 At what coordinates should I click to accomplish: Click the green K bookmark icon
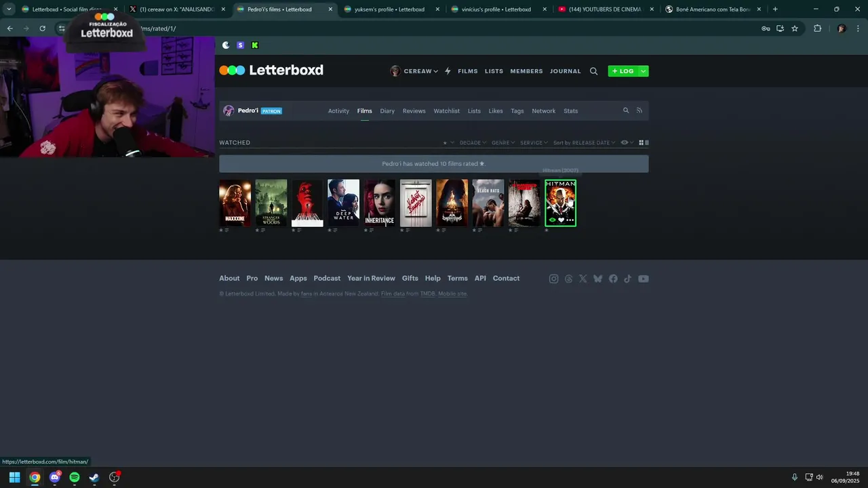[x=255, y=45]
